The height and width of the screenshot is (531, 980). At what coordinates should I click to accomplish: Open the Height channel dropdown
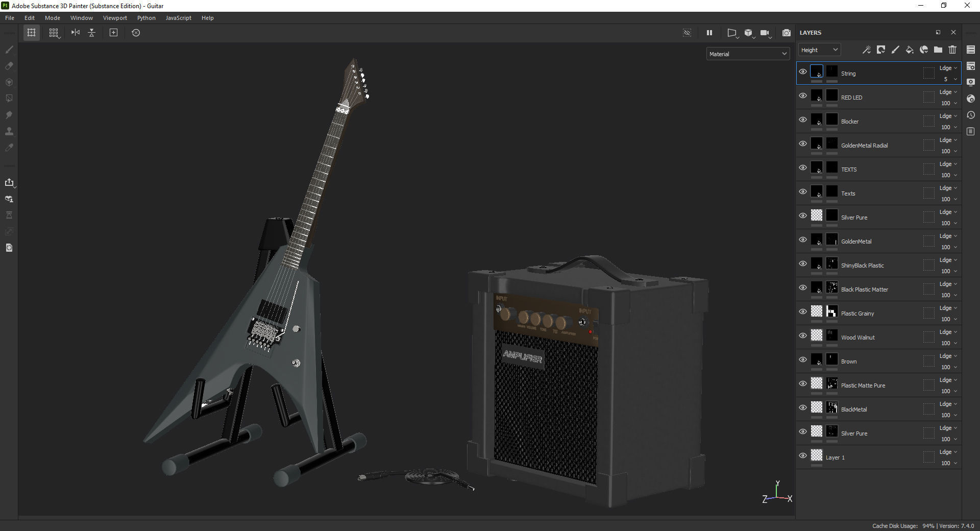point(819,50)
